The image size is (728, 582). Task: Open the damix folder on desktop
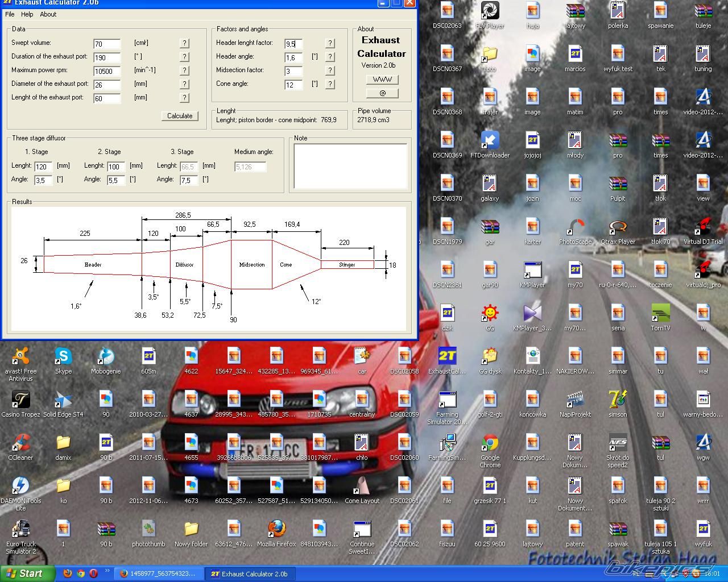pyautogui.click(x=63, y=443)
